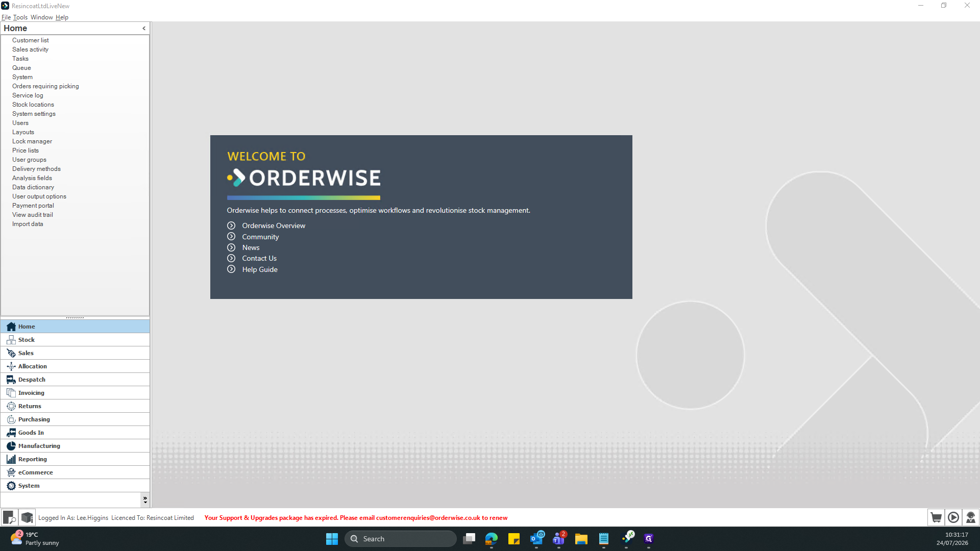Open Queue in the Home panel
This screenshot has height=551, width=980.
pos(21,68)
